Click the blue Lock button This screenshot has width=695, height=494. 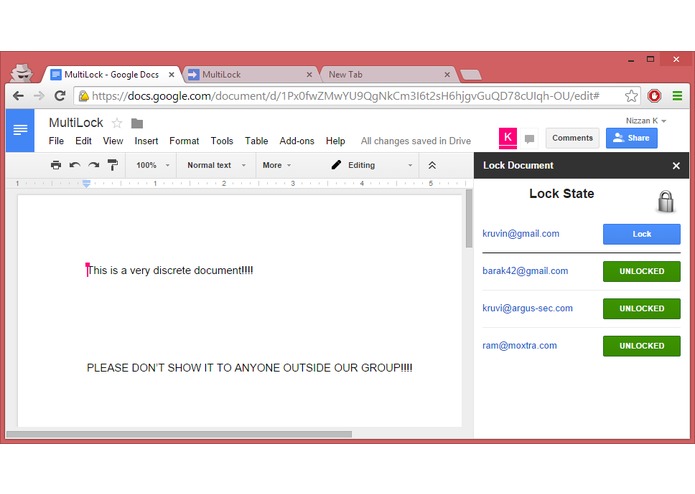pos(641,234)
